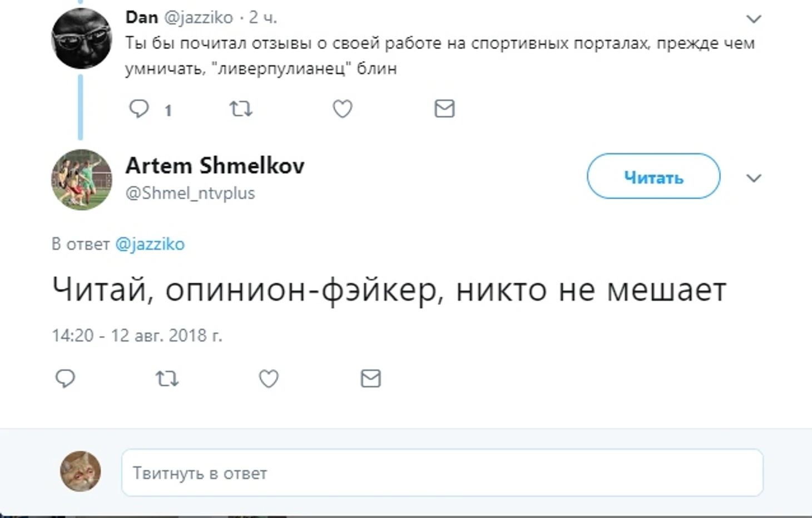
Task: Focus the Твитнуть в ответ field
Action: tap(442, 473)
